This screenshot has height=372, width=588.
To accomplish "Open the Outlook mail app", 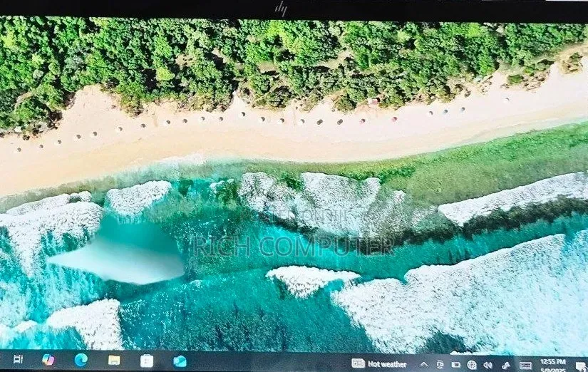I will coord(180,361).
